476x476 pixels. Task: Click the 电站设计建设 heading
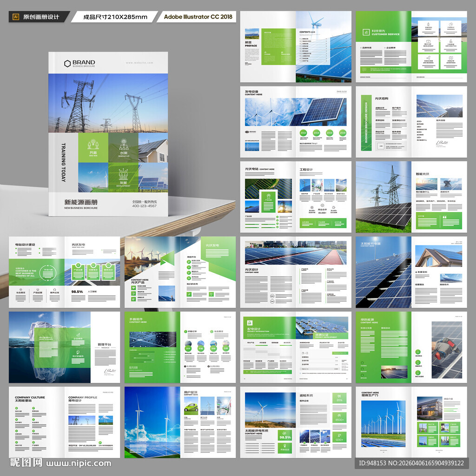point(25,245)
